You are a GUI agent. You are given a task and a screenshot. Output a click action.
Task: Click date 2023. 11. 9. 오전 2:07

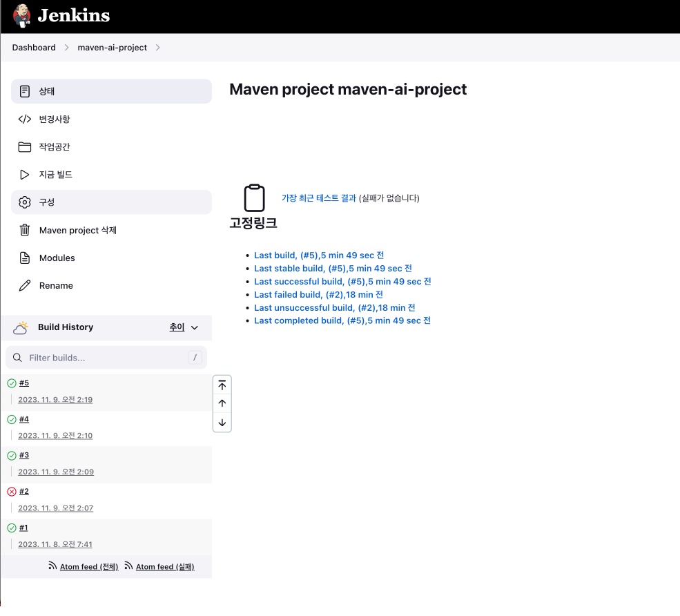click(x=55, y=508)
